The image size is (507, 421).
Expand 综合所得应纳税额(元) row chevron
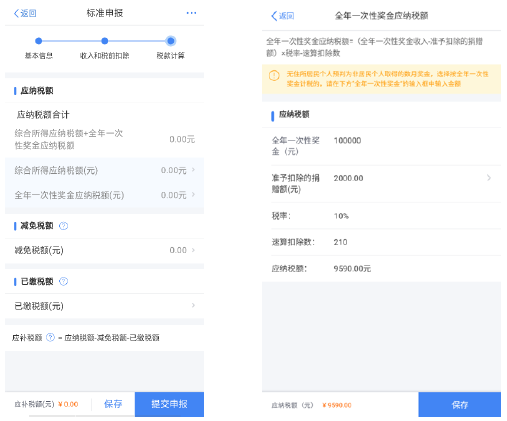pyautogui.click(x=193, y=170)
